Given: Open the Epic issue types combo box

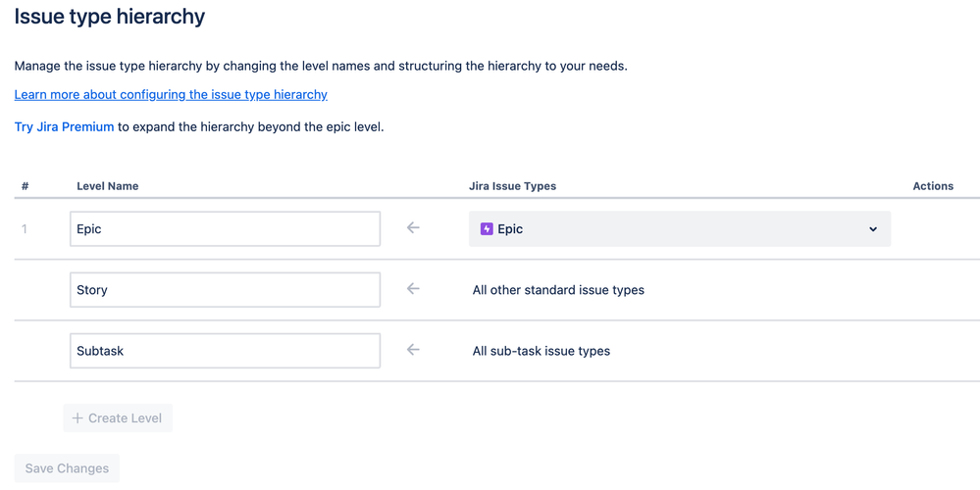Looking at the screenshot, I should (x=680, y=229).
